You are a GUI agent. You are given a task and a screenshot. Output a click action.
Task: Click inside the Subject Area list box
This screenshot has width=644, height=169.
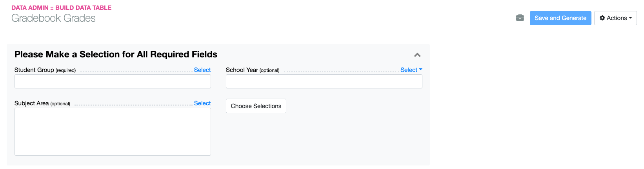pyautogui.click(x=113, y=132)
